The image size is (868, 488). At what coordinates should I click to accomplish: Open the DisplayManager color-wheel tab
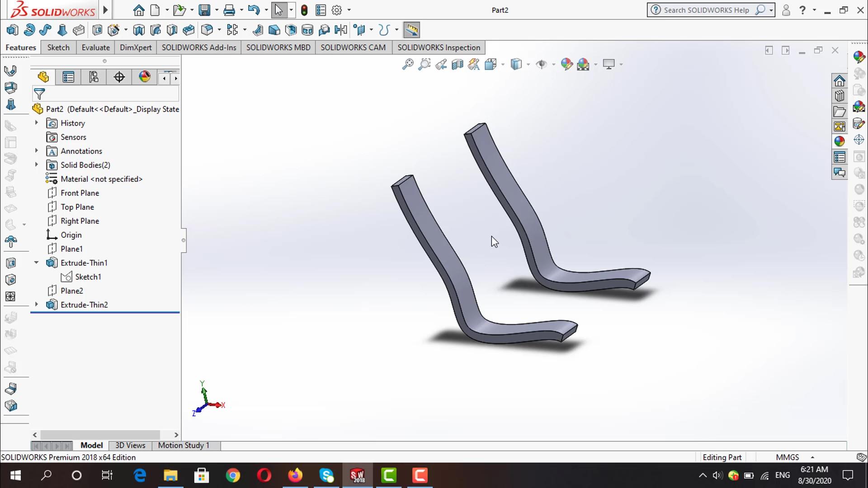(145, 77)
